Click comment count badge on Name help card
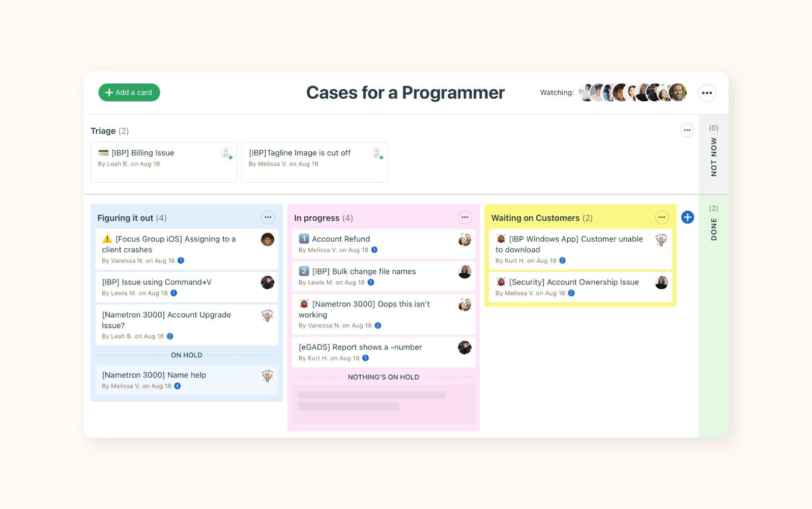This screenshot has width=812, height=509. 178,386
